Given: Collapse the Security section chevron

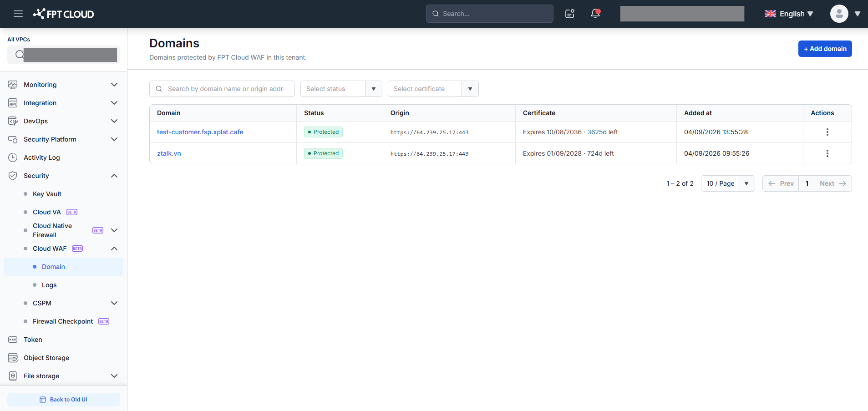Looking at the screenshot, I should (x=114, y=176).
